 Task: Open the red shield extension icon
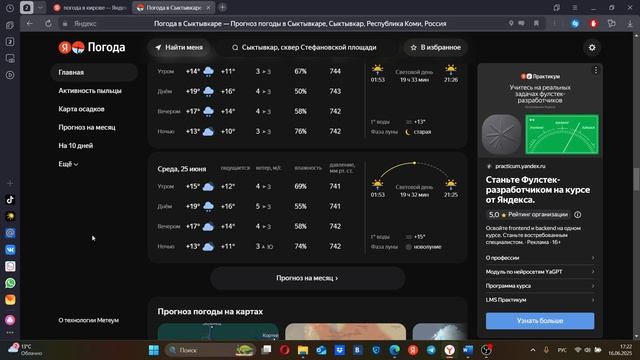click(593, 24)
